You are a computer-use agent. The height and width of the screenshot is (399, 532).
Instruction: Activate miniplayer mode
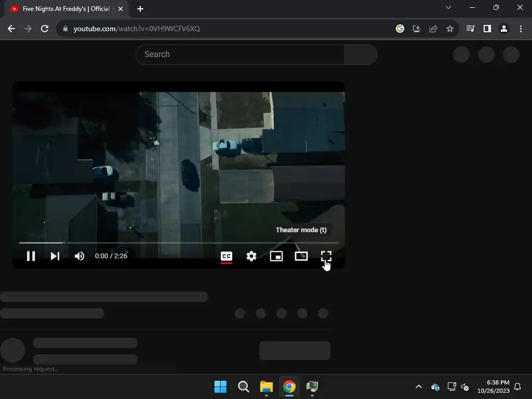(276, 256)
